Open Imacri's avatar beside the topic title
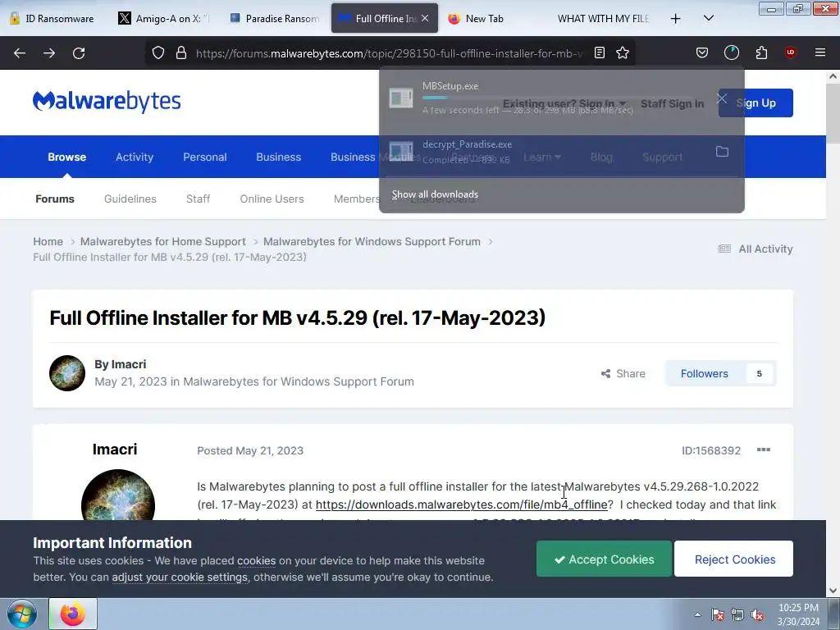Image resolution: width=840 pixels, height=630 pixels. [x=67, y=373]
